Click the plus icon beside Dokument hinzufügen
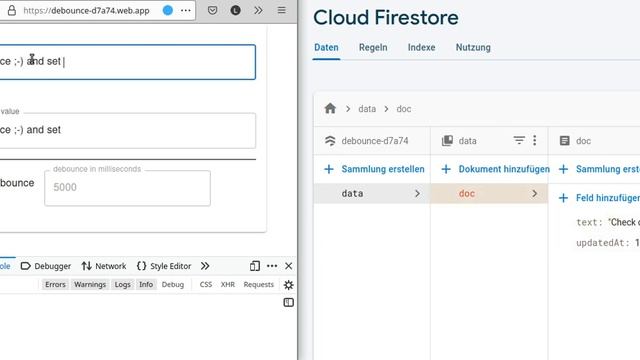The height and width of the screenshot is (360, 640). 446,169
